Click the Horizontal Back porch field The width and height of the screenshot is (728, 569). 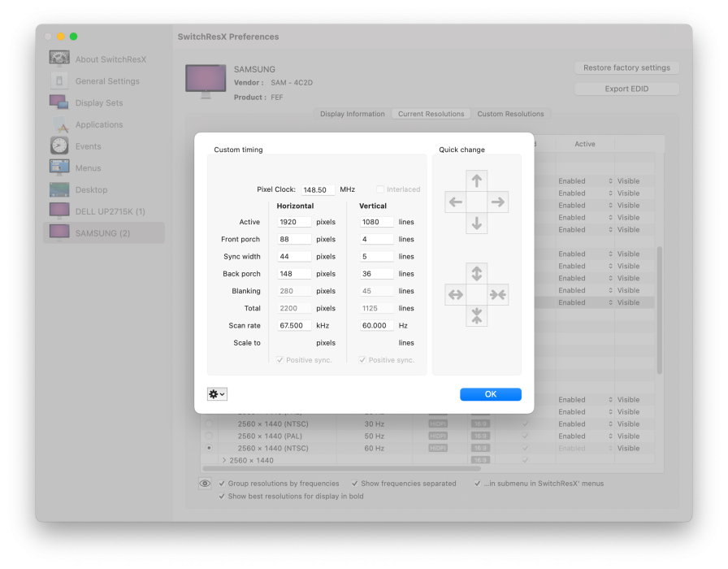[x=294, y=274]
